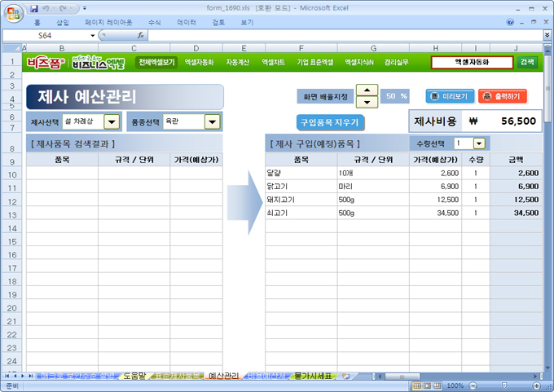Viewport: 554px width, 392px height.
Task: Open the 수식 ribbon tab
Action: [155, 22]
